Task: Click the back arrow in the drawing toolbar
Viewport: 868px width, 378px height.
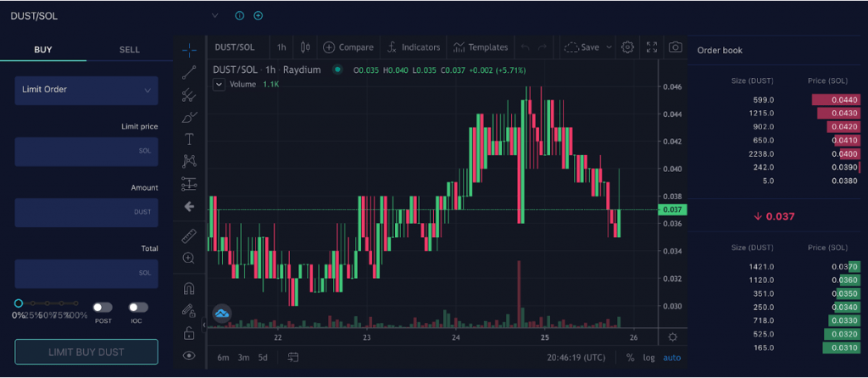Action: coord(189,207)
